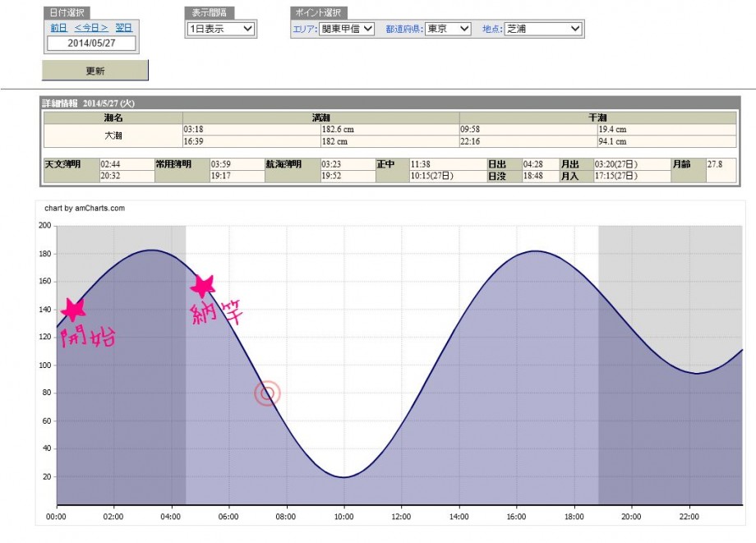This screenshot has height=543, width=756.
Task: Click high tide time 16:39 cell
Action: 251,141
